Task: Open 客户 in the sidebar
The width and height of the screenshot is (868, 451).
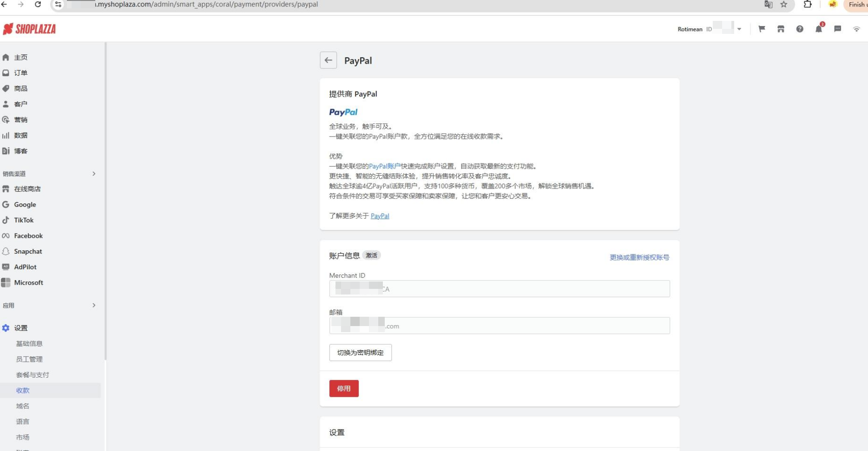Action: click(21, 104)
